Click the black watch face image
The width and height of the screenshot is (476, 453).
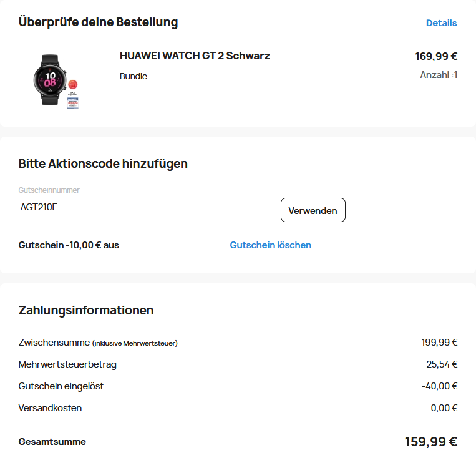pos(49,79)
